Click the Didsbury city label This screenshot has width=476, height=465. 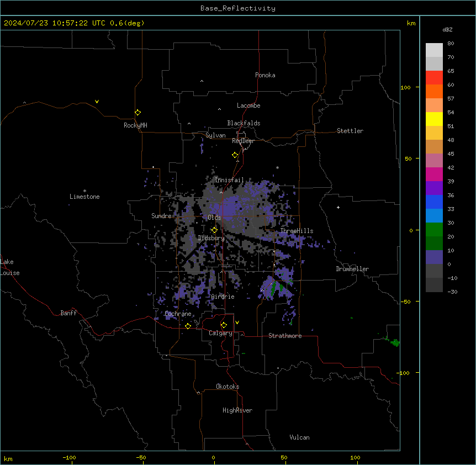coord(211,238)
